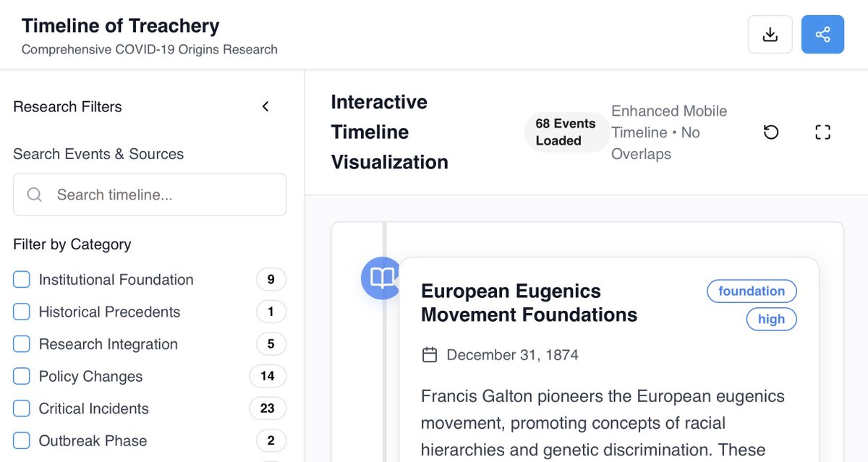Click the calendar icon beside December 31, 1874
868x462 pixels.
pos(430,355)
